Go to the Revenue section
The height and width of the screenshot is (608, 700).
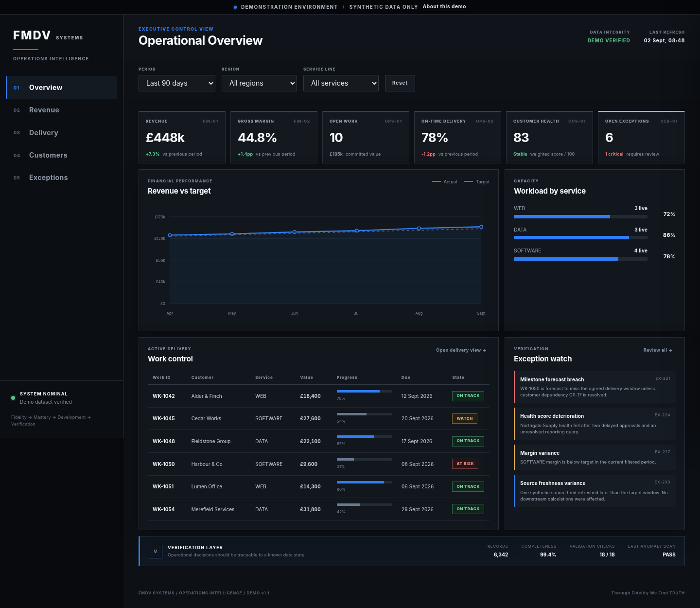(x=62, y=110)
